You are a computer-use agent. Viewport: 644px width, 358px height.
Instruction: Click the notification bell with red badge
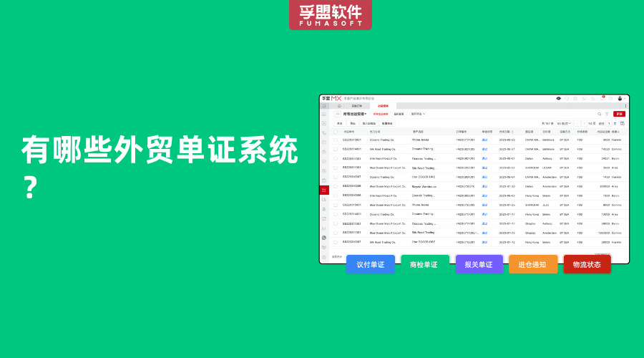coord(603,98)
